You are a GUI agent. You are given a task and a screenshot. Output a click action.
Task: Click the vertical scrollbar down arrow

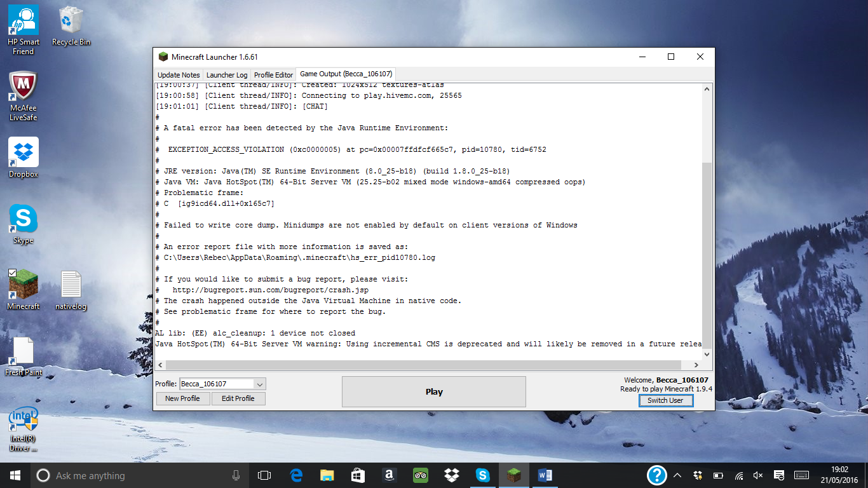tap(707, 355)
